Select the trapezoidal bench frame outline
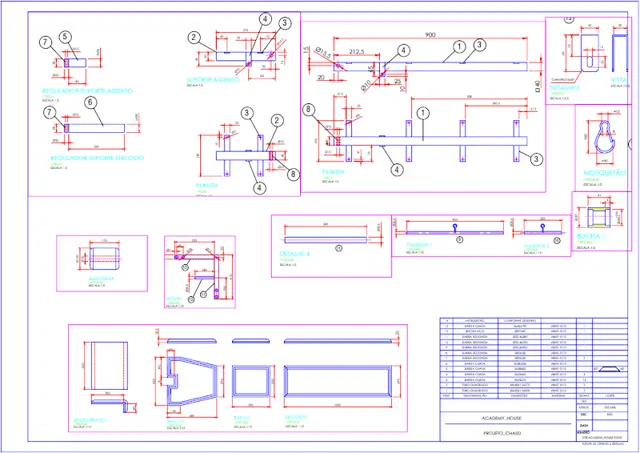 pos(191,381)
